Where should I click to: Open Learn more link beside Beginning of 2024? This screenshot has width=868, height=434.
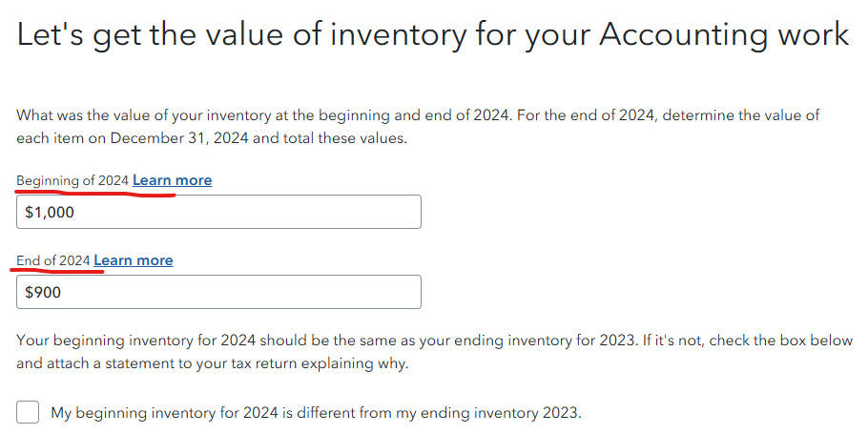[x=172, y=180]
